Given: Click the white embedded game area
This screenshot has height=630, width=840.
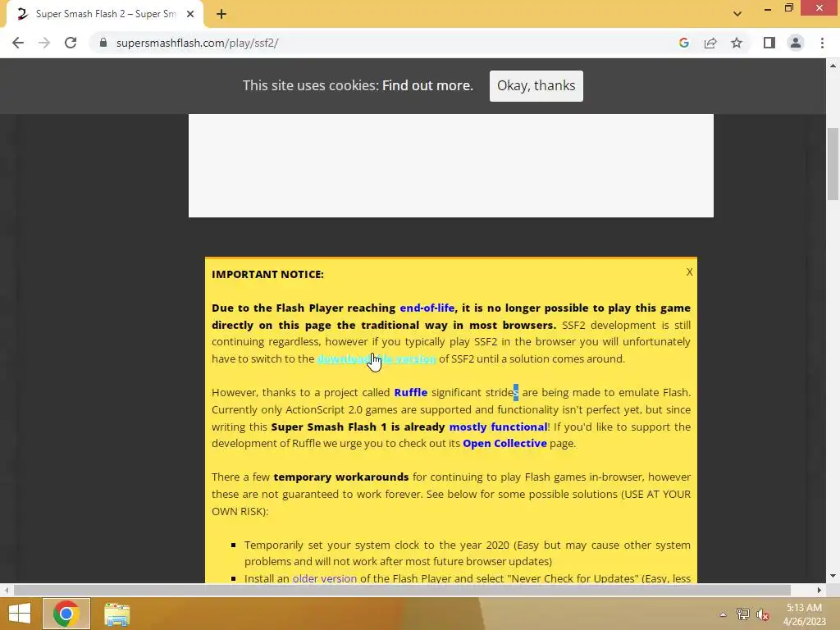Looking at the screenshot, I should coord(451,166).
